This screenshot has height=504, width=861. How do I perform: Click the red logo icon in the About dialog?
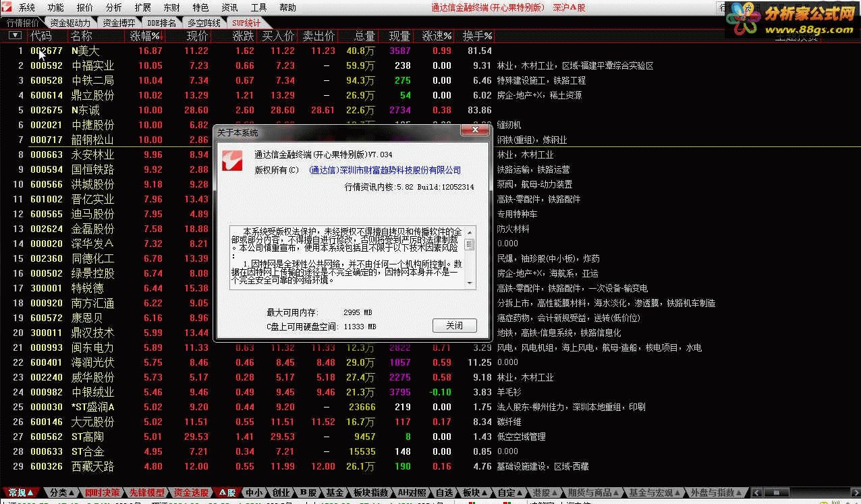pyautogui.click(x=233, y=161)
